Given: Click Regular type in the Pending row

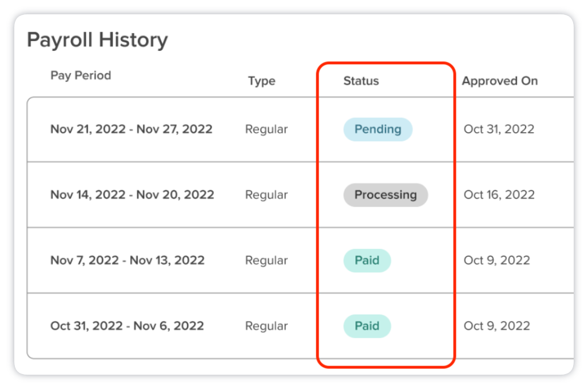Looking at the screenshot, I should point(266,129).
